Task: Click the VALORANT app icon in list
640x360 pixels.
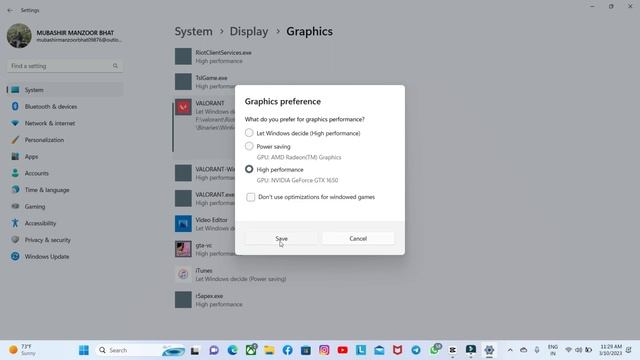Action: [x=183, y=107]
